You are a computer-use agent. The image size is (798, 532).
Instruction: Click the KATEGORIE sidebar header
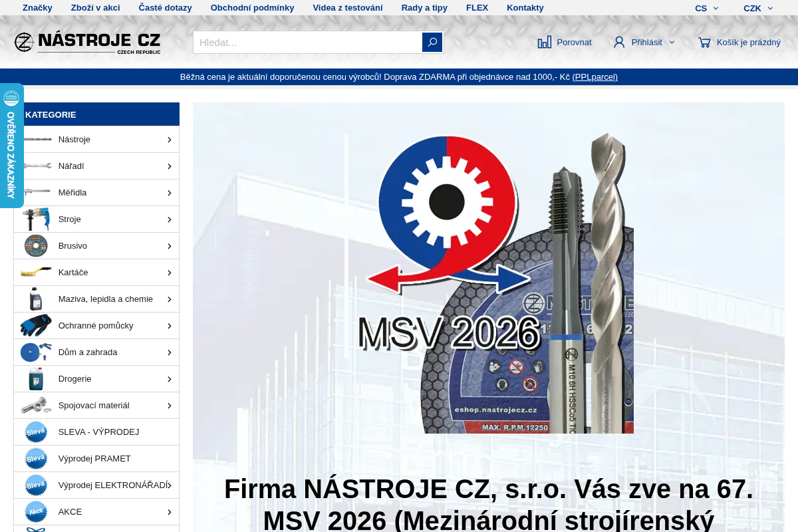pyautogui.click(x=96, y=114)
